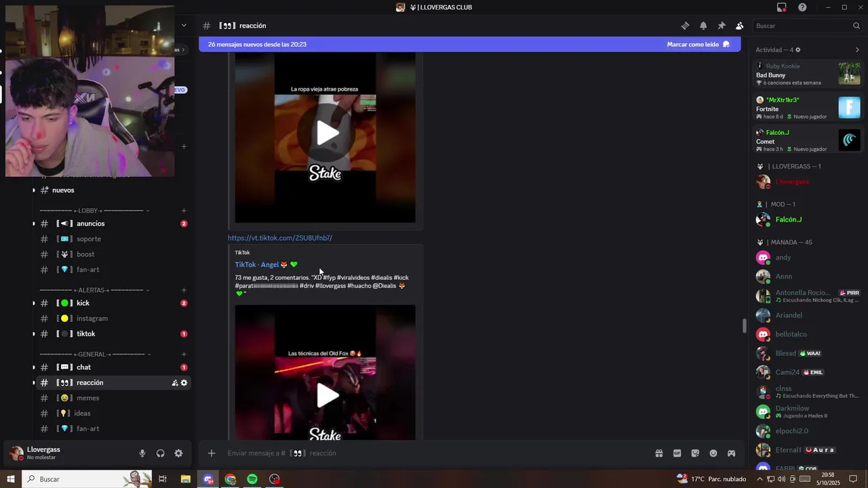Add channel plus in ALERTAS category
The height and width of the screenshot is (488, 868).
pos(184,290)
